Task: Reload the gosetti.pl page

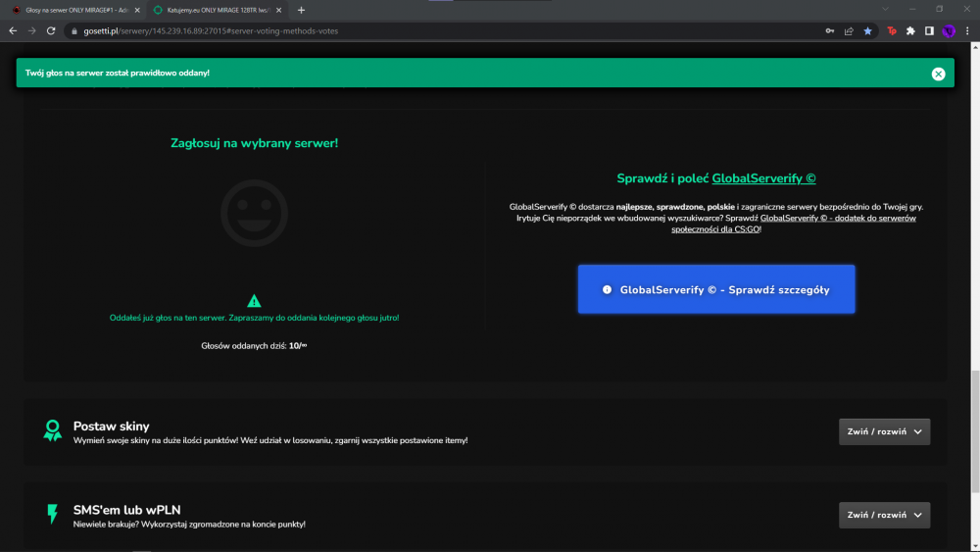Action: pos(51,30)
